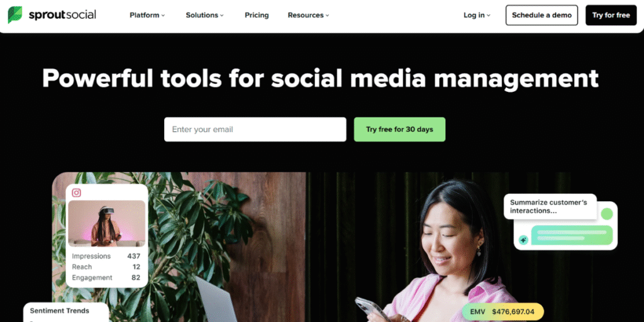644x322 pixels.
Task: Click the green avatar circle in chat card
Action: tap(607, 214)
